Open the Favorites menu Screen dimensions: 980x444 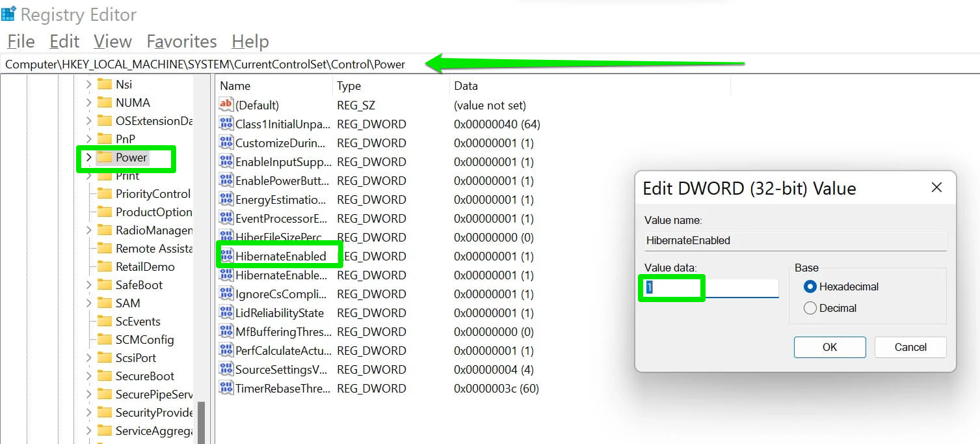pos(181,41)
